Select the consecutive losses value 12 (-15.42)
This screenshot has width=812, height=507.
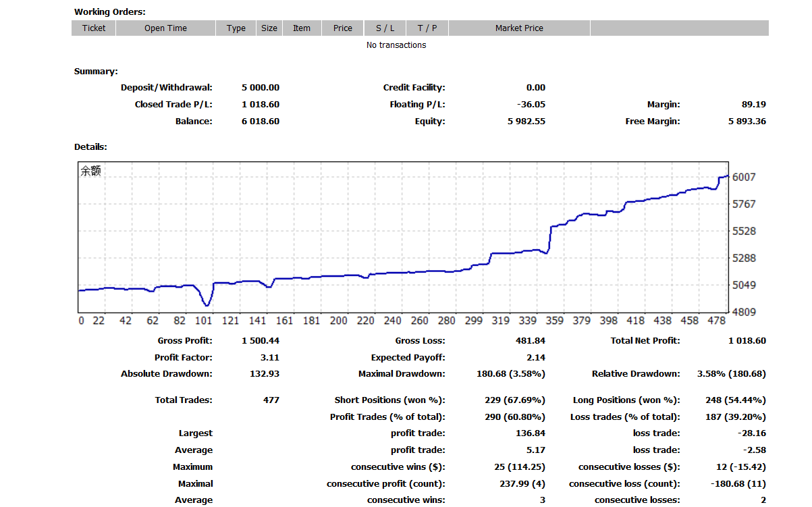click(740, 466)
